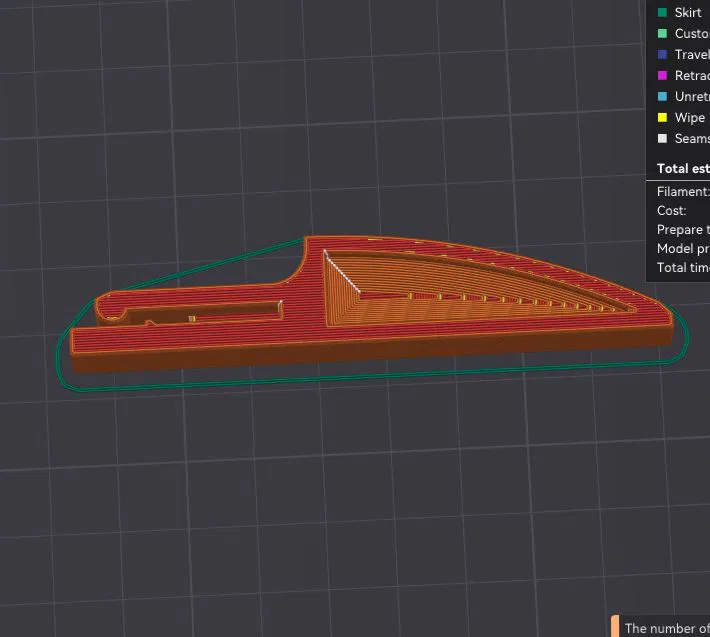Screen dimensions: 710x637
Task: Click the Skirt green color swatch
Action: tap(662, 13)
